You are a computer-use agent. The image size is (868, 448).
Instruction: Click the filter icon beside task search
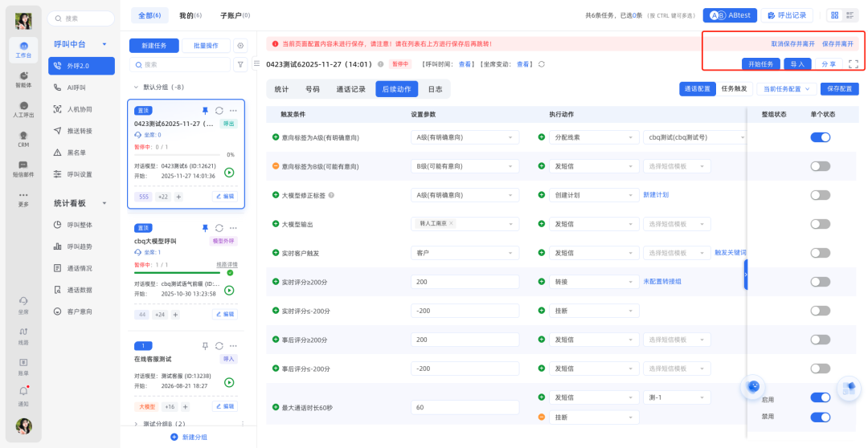point(240,65)
